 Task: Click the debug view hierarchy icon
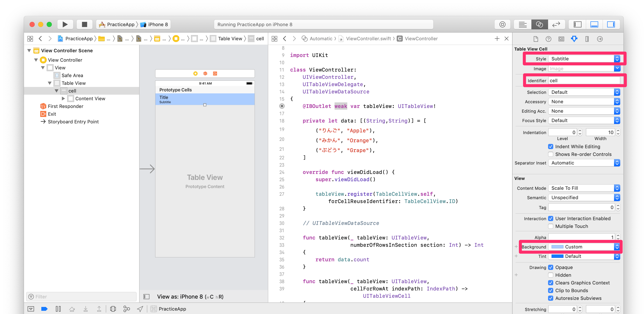113,309
